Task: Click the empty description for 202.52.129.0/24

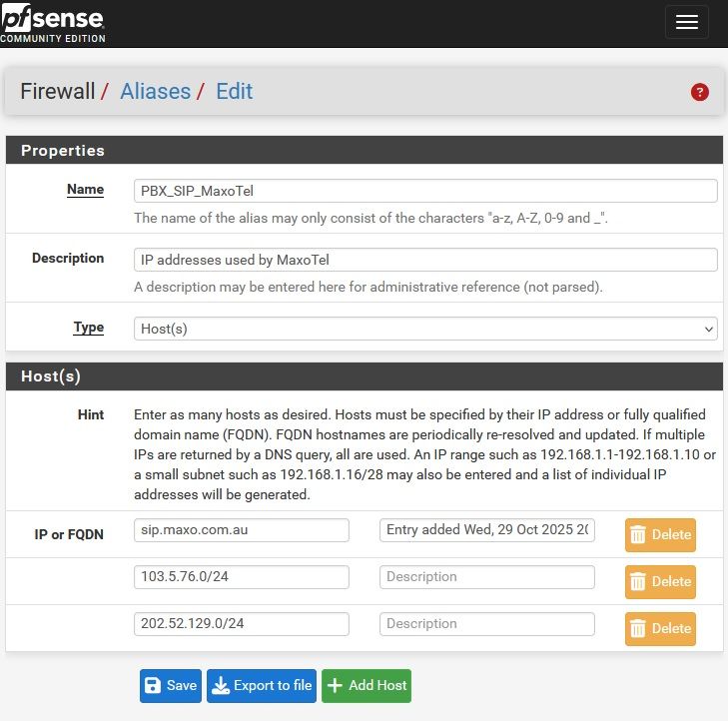Action: click(487, 624)
